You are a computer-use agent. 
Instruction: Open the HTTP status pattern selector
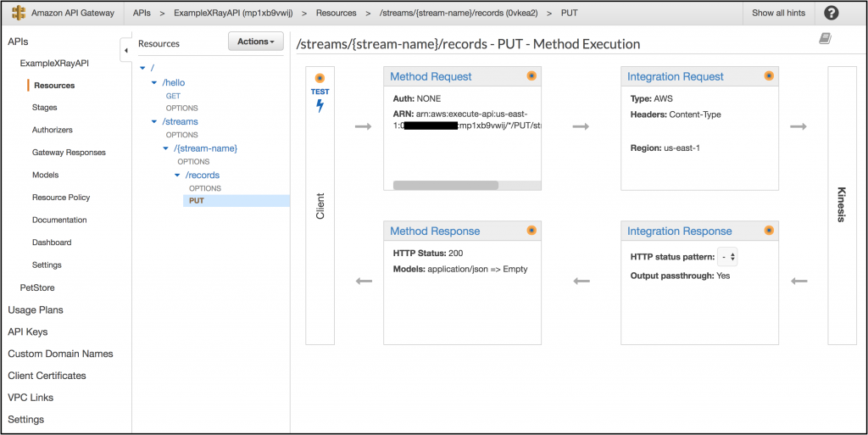pos(727,257)
